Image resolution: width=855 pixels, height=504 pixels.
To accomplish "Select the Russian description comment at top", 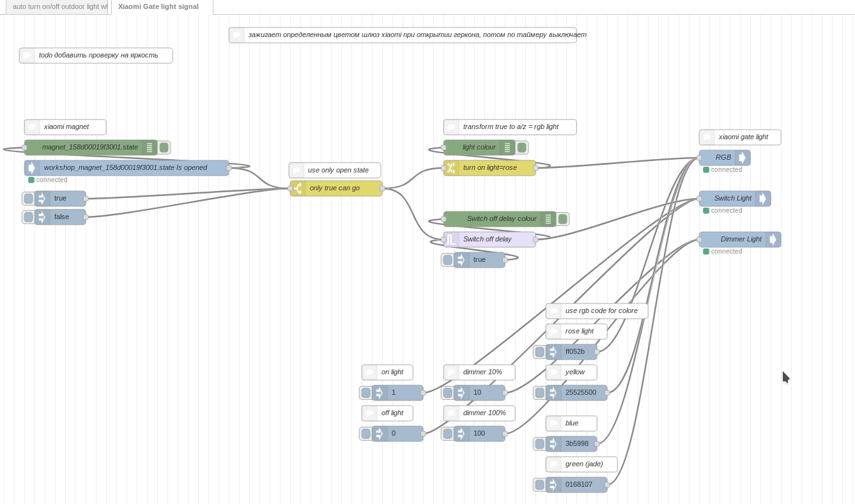I will [417, 35].
